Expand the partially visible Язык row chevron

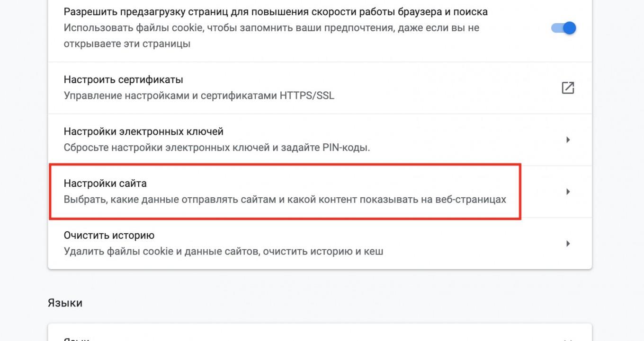coord(568,339)
